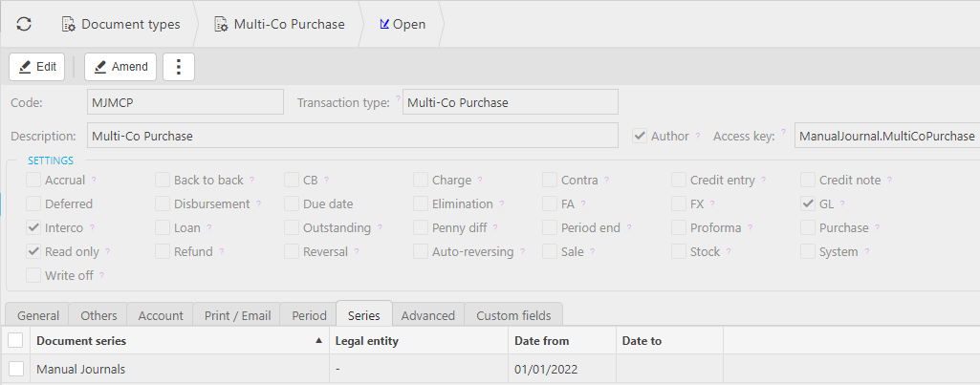This screenshot has width=980, height=385.
Task: Click the Edit button
Action: tap(37, 67)
